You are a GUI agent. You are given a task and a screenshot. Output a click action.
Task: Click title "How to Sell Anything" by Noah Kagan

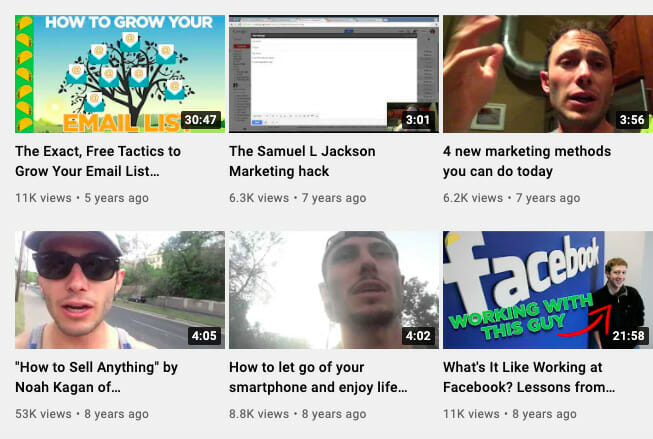click(x=97, y=377)
